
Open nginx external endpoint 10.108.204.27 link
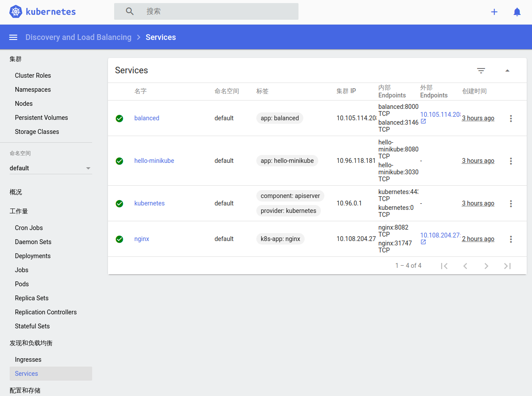click(x=440, y=235)
